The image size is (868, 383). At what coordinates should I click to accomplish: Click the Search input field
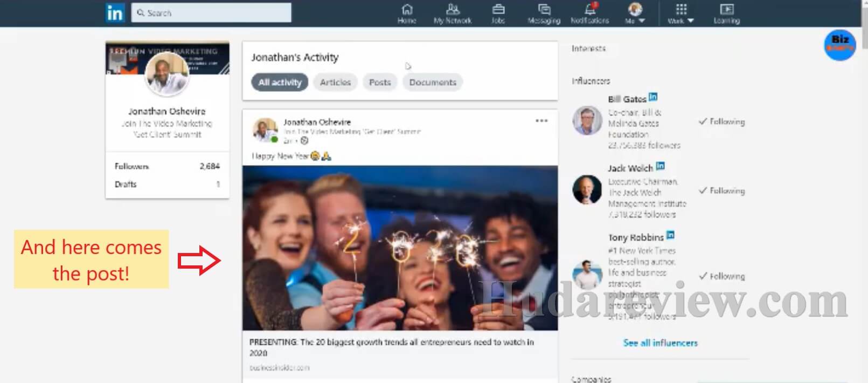click(211, 12)
